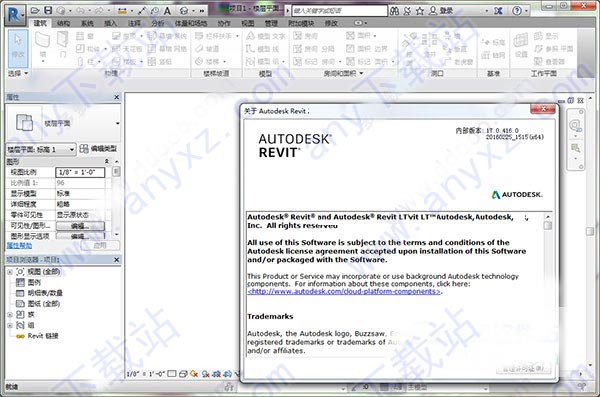Click the star Favorites icon in the info center
The height and width of the screenshot is (397, 600).
[420, 11]
